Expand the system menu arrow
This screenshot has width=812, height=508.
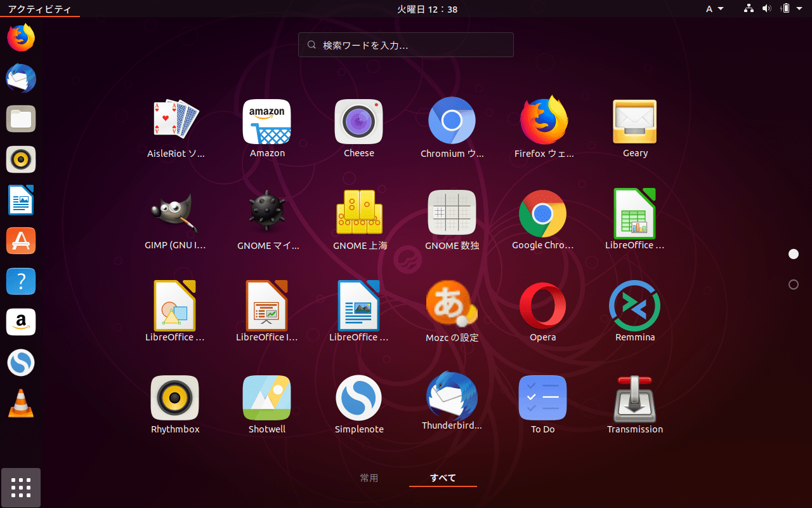tap(799, 9)
